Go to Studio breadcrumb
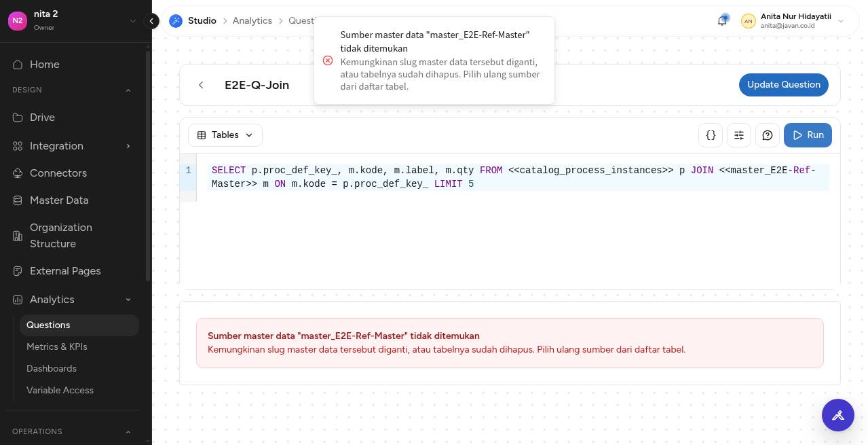The height and width of the screenshot is (445, 868). pyautogui.click(x=202, y=21)
